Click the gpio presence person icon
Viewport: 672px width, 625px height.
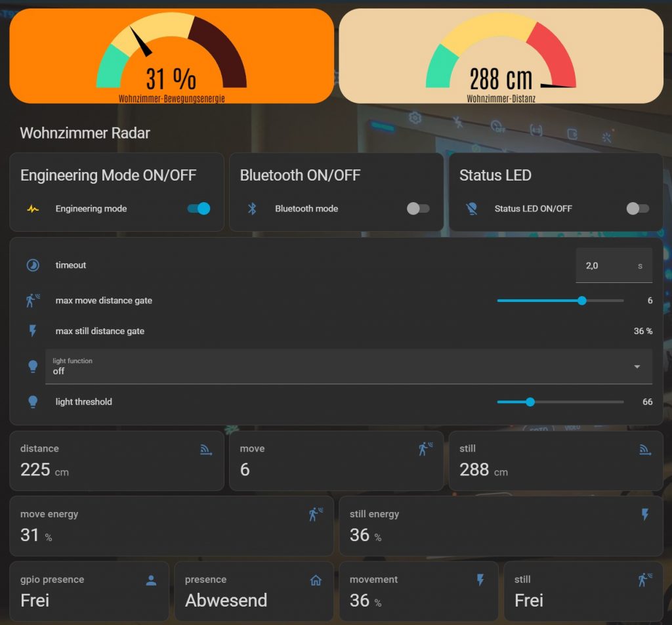(x=151, y=580)
